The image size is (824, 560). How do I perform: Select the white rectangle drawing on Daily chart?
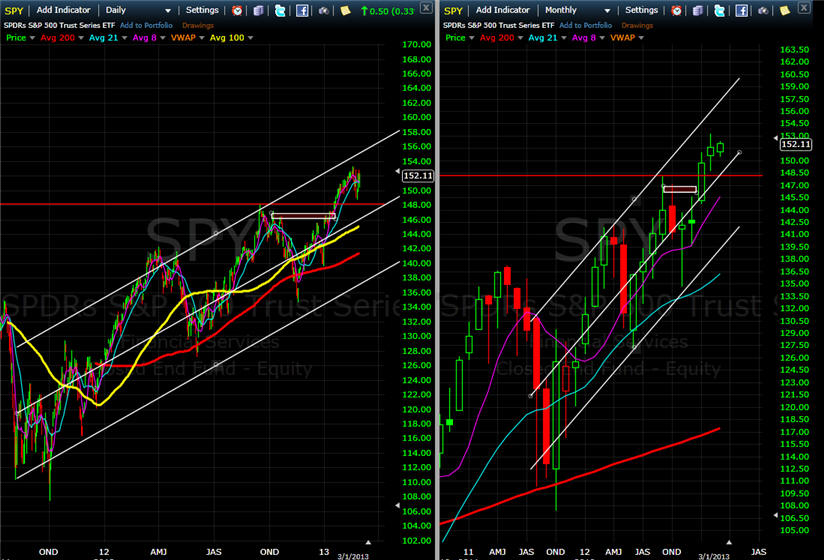[303, 215]
